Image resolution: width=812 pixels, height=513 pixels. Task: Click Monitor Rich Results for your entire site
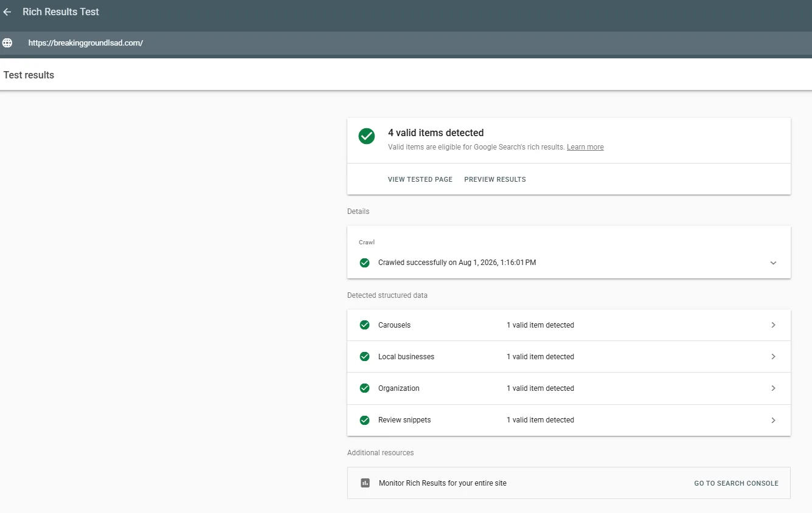pos(443,483)
